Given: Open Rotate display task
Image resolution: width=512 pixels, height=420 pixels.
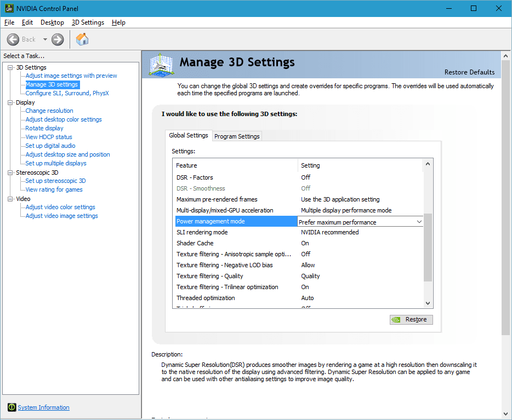Looking at the screenshot, I should [44, 129].
